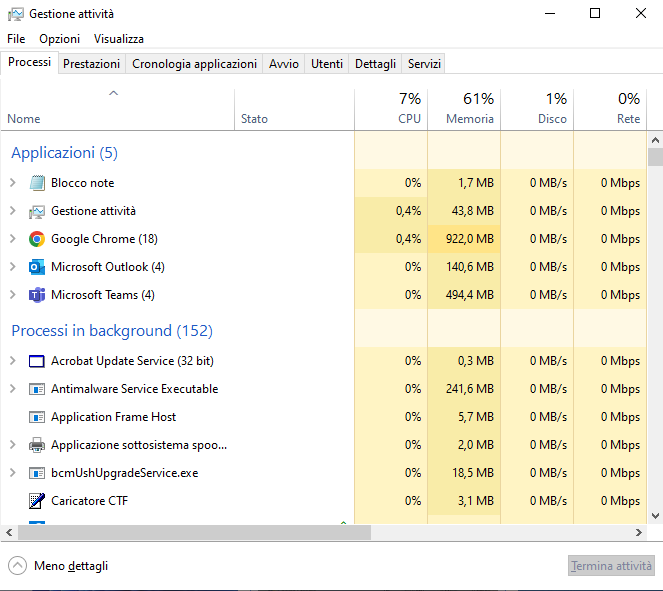This screenshot has width=663, height=591.
Task: Switch to the Prestazioni tab
Action: pyautogui.click(x=91, y=64)
